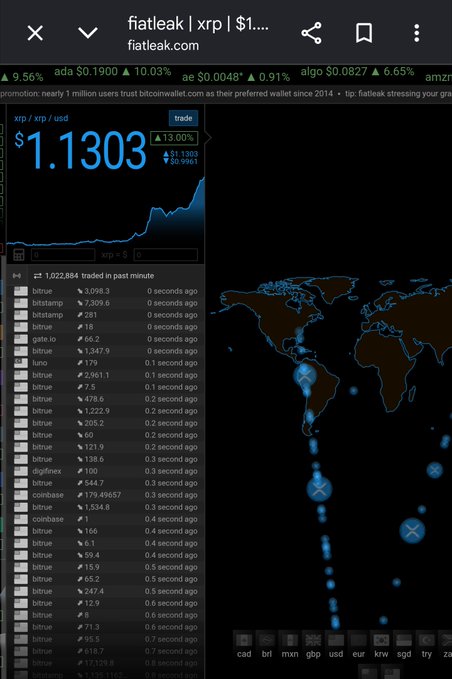
Task: Tap the share icon in the top bar
Action: coord(311,33)
